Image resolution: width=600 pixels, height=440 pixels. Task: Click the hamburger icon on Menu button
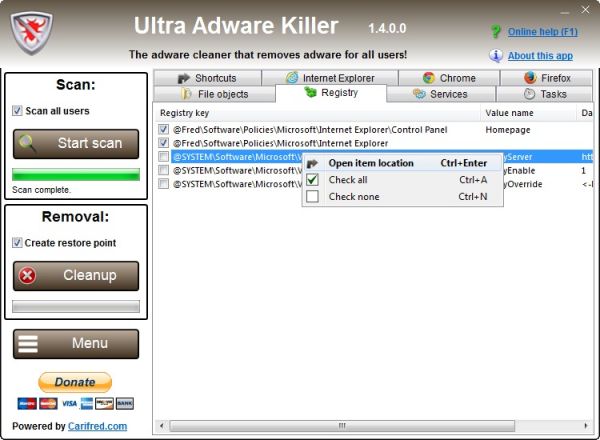click(28, 344)
